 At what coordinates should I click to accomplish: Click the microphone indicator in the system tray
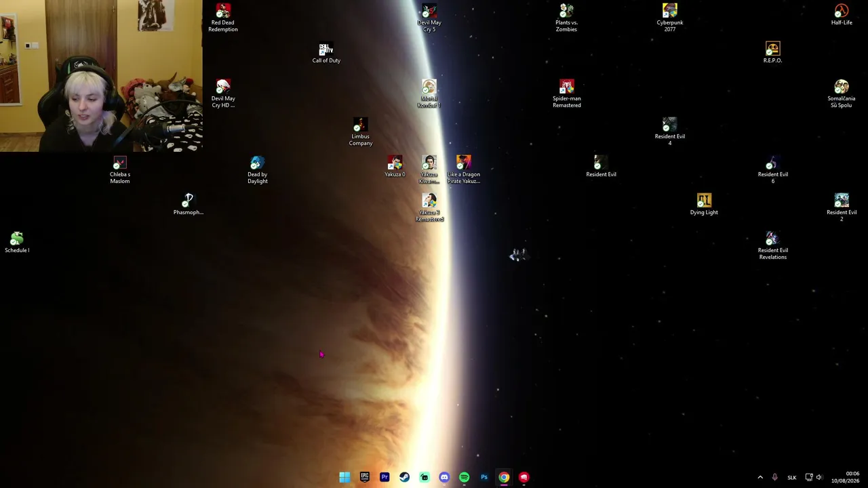[x=774, y=477]
